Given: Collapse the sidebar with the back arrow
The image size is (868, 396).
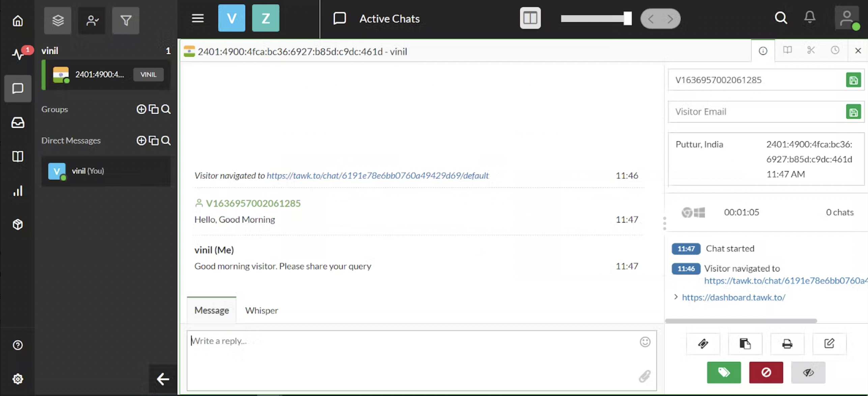Looking at the screenshot, I should 163,379.
